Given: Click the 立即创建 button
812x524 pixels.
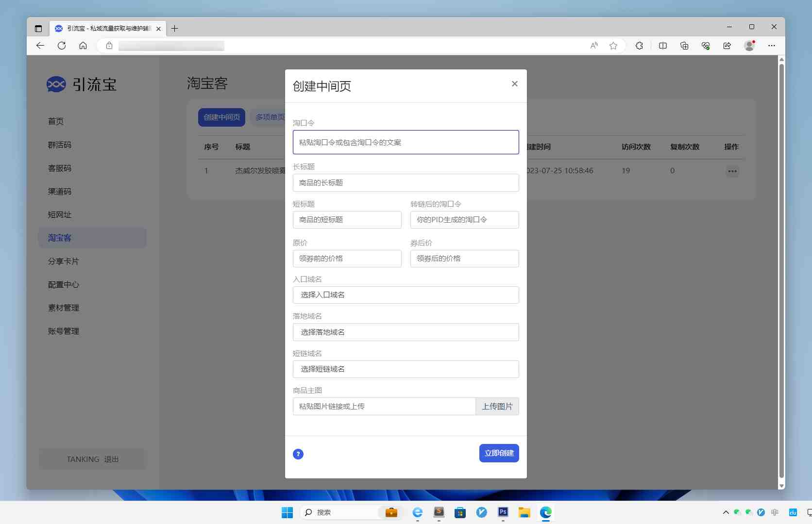Looking at the screenshot, I should (x=499, y=453).
